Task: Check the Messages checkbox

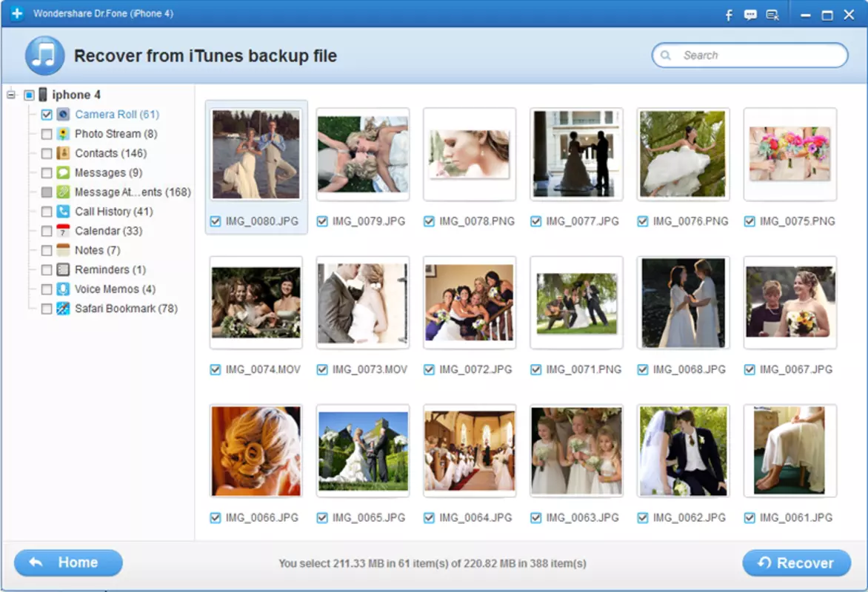Action: [x=47, y=172]
